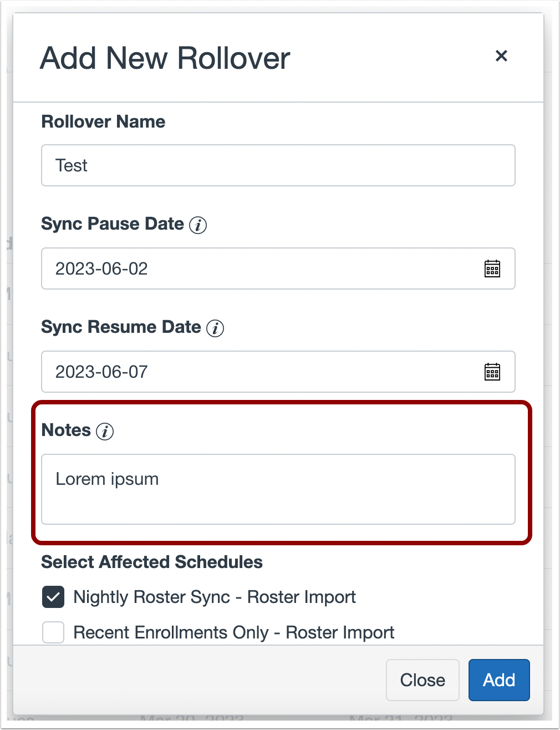Click the Nightly Roster Sync - Roster Import label

215,597
